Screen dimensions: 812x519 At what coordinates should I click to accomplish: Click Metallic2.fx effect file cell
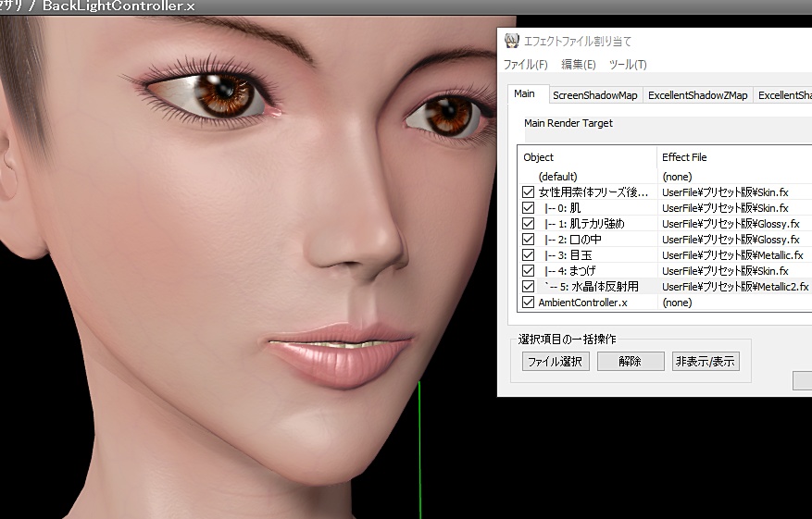(x=735, y=287)
